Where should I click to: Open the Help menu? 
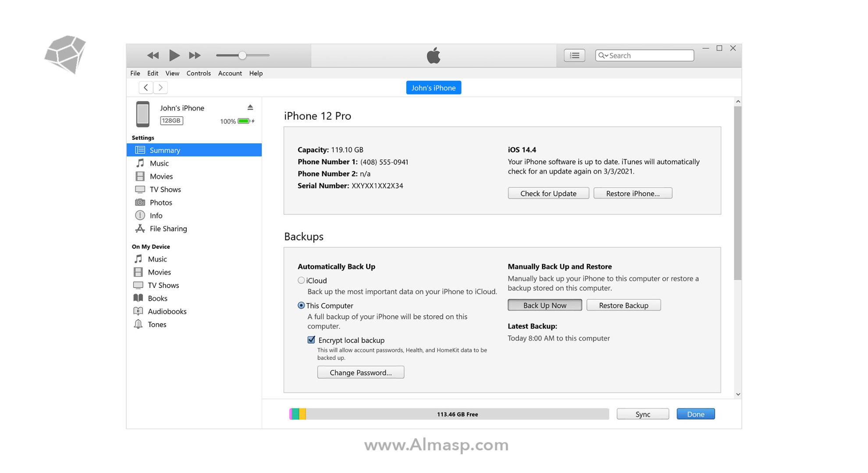256,73
